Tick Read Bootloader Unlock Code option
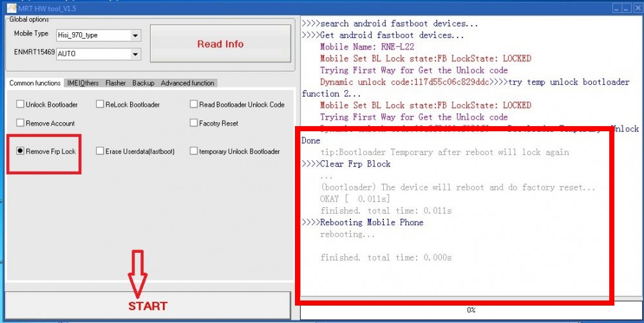644x323 pixels. [194, 104]
